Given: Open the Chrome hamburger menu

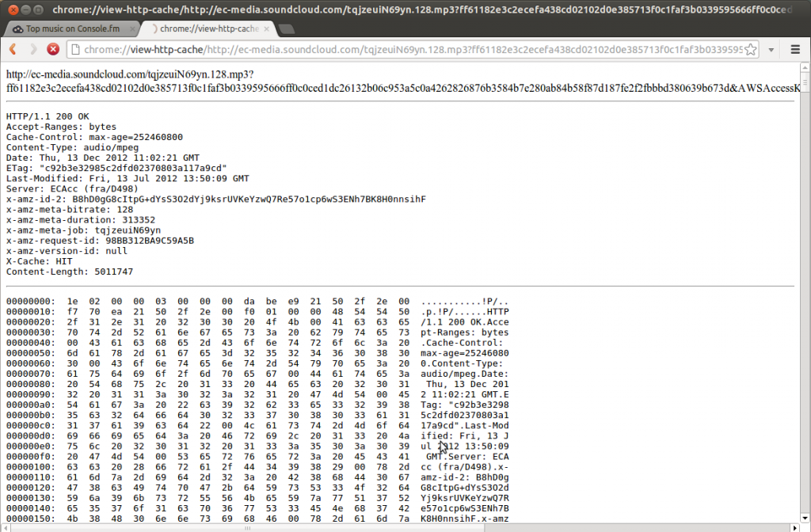Looking at the screenshot, I should 795,50.
